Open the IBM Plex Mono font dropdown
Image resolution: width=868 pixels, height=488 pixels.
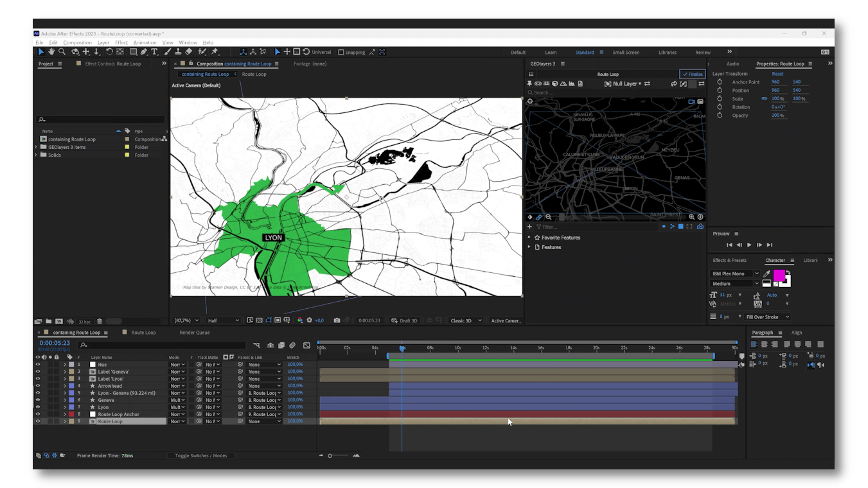[735, 274]
